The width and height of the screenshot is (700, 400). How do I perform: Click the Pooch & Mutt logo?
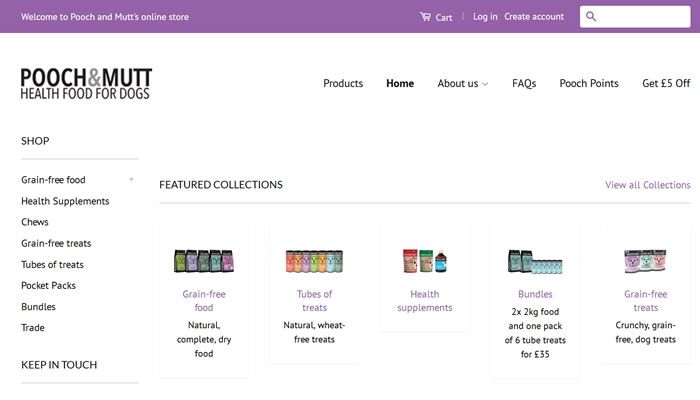[x=86, y=84]
